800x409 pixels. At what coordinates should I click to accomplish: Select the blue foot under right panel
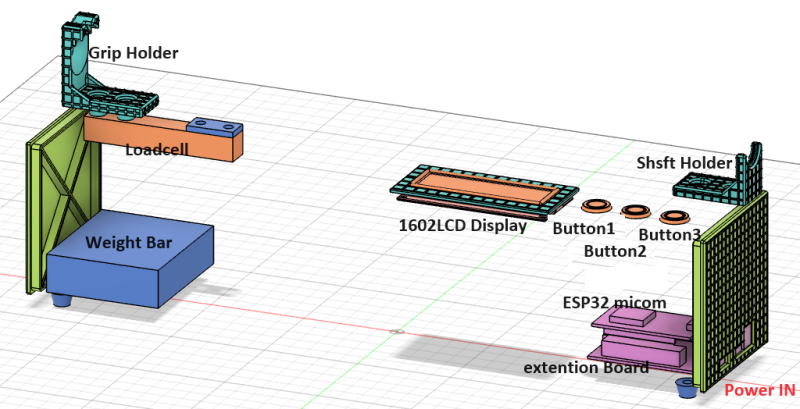(687, 388)
